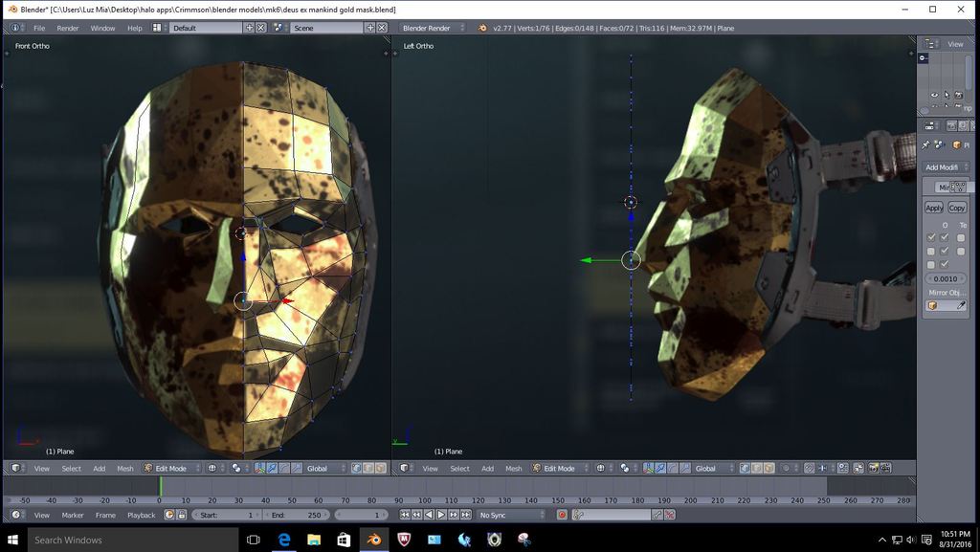Click play animation button in timeline
The width and height of the screenshot is (980, 552).
[x=441, y=515]
